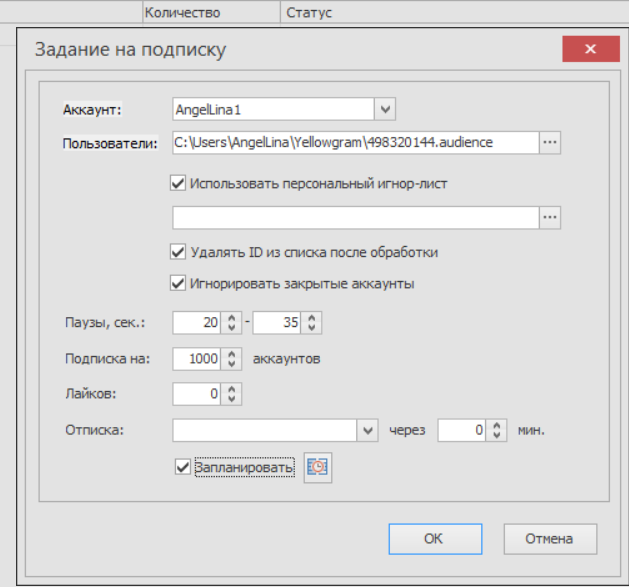The image size is (629, 587).
Task: Toggle Удалять ID из списка после обработки
Action: tap(179, 252)
